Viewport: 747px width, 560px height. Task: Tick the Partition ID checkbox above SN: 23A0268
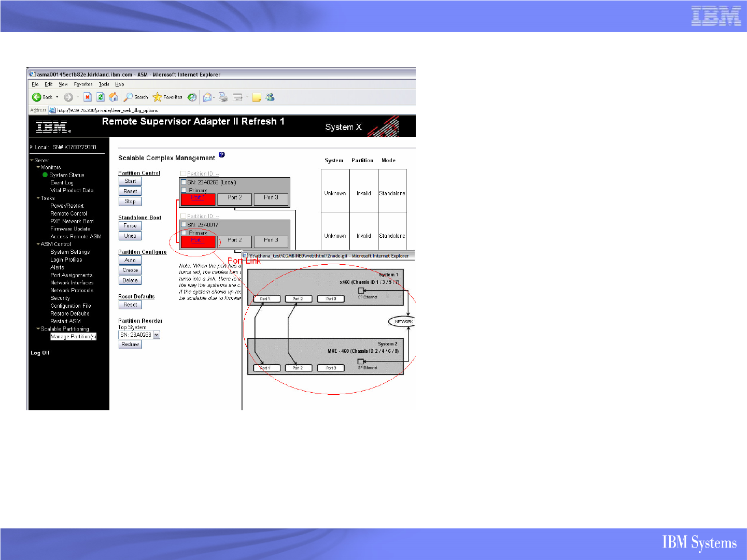[x=183, y=174]
